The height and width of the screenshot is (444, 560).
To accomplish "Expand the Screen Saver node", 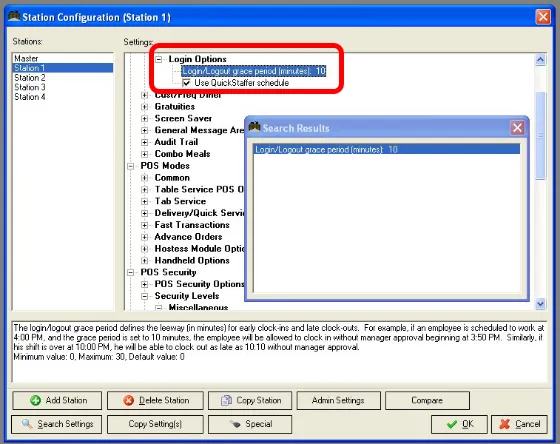I will click(x=144, y=119).
